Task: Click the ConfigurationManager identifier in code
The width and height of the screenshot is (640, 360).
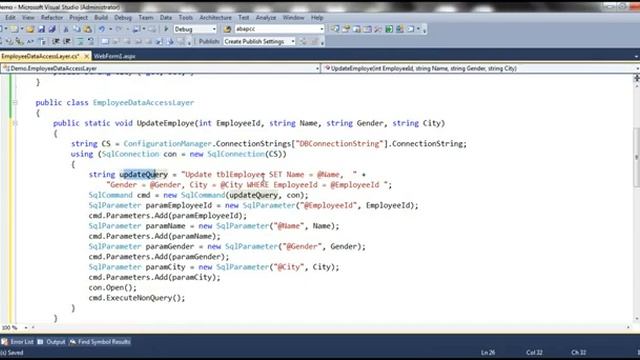Action: pos(167,144)
